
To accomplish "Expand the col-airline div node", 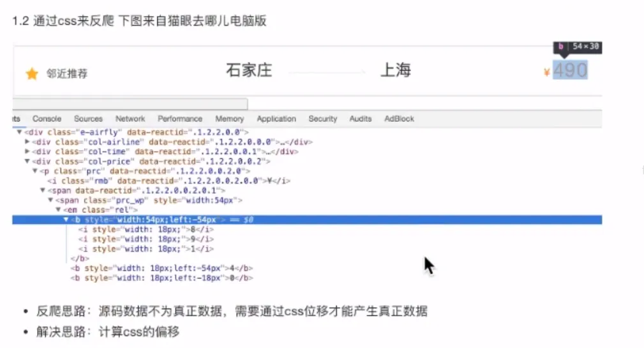I will [27, 142].
